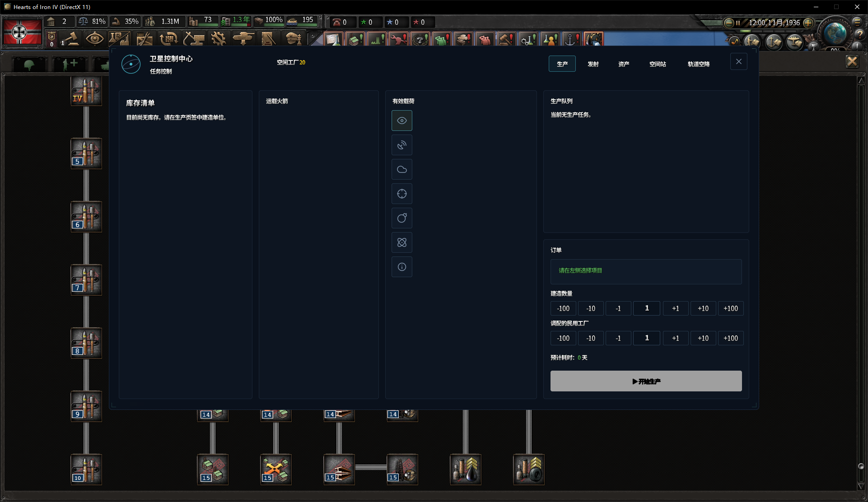Decrease 建造数量 by 100

coord(563,308)
